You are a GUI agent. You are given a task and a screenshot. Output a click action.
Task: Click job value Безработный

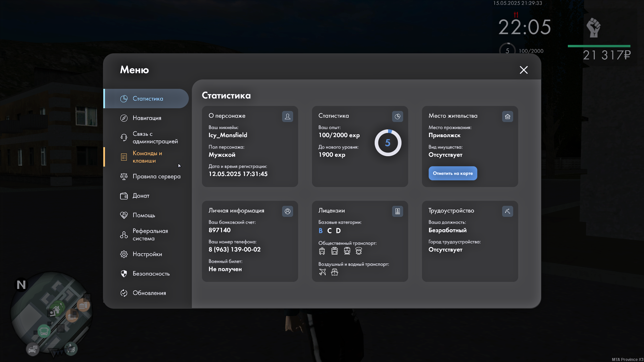[x=447, y=230]
